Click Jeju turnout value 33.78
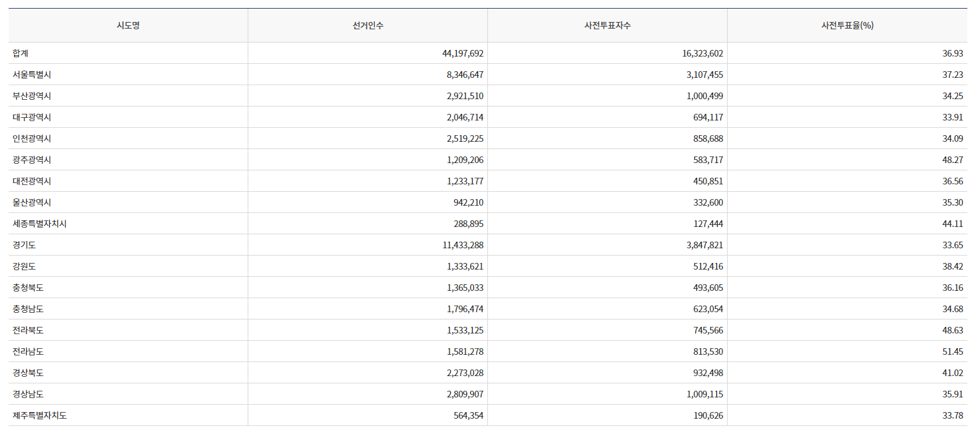980x436 pixels. 953,415
